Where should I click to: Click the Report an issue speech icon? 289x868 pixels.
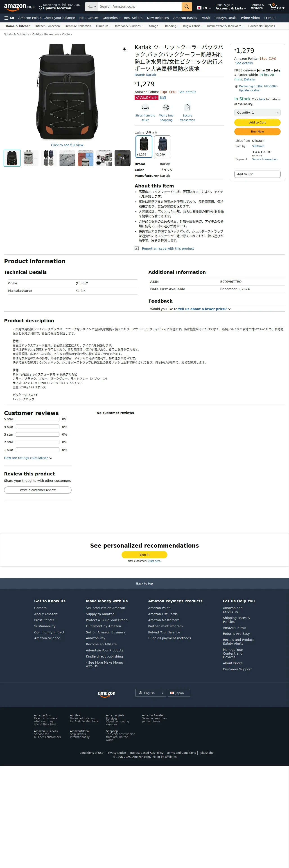click(x=137, y=249)
